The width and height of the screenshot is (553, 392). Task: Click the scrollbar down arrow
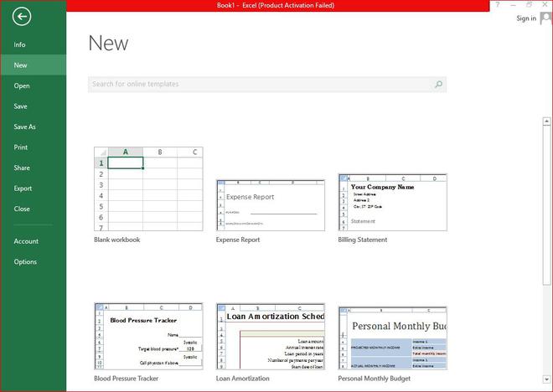pos(546,379)
